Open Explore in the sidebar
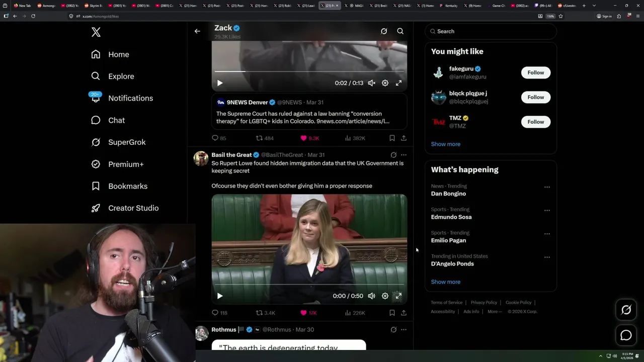The image size is (644, 362). pos(113,76)
